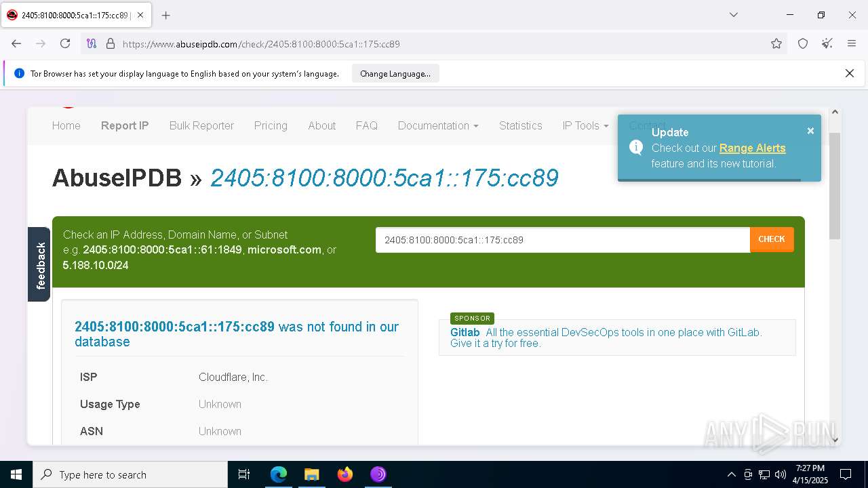The width and height of the screenshot is (868, 488).
Task: Click the 'Cloudflare, Inc.' ISP value
Action: [233, 377]
